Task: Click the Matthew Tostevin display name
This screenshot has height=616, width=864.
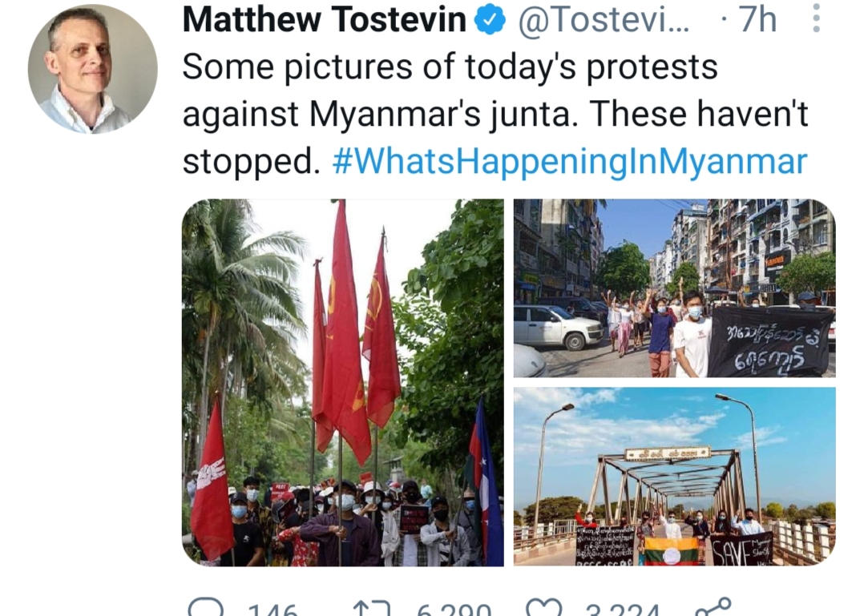Action: tap(324, 20)
